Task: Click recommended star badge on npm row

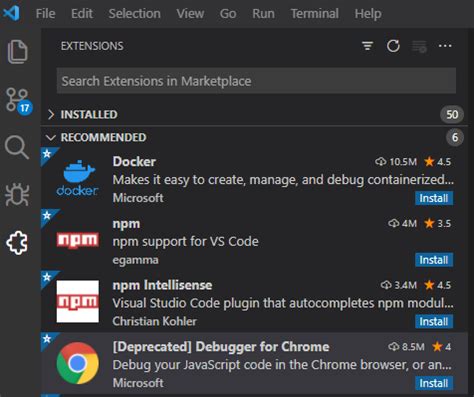Action: pos(47,215)
